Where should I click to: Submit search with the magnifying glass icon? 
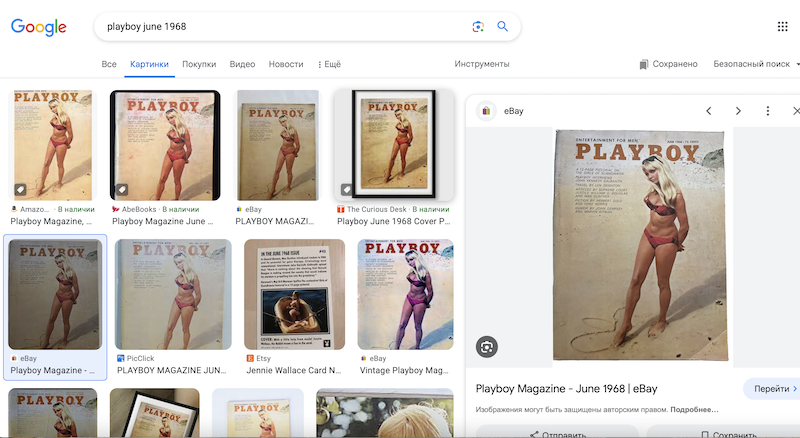coord(503,27)
